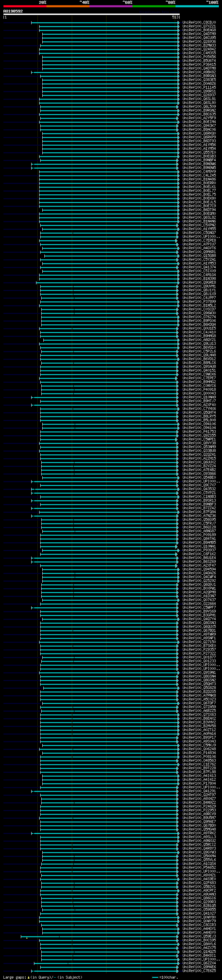Select label UniRef100_B9RGN3
Image resolution: width=222 pixels, height=980 pixels.
point(199,76)
